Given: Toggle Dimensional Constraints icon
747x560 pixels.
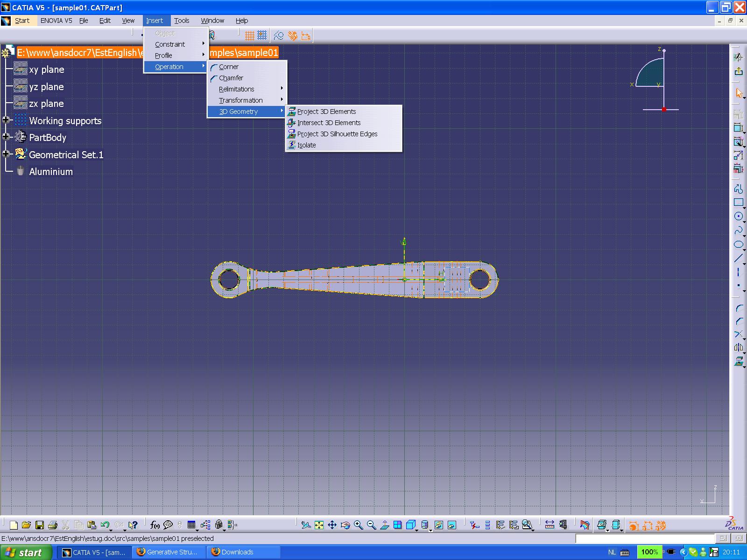Looking at the screenshot, I should coord(306,35).
